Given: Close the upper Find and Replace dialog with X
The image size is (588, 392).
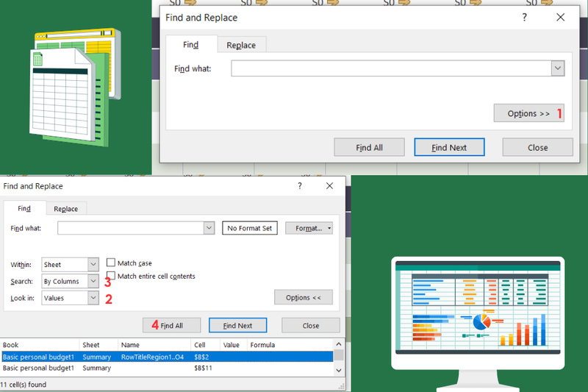Looking at the screenshot, I should 560,17.
